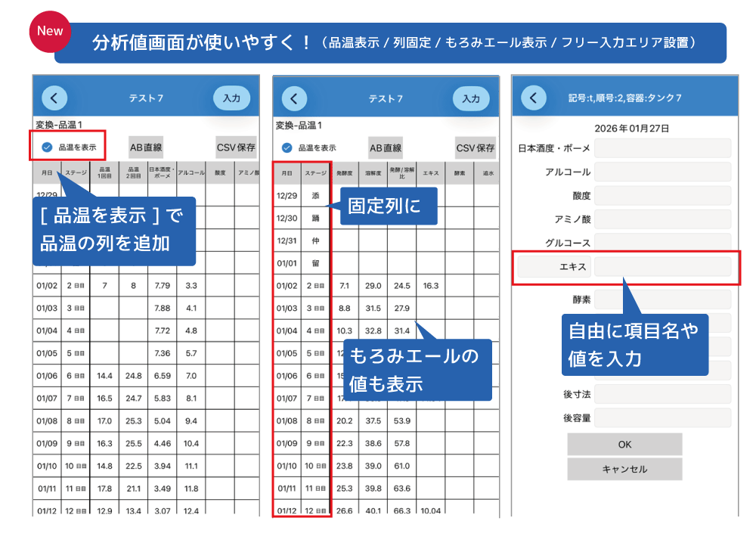Click CSV保存 in middle screen
756x546 pixels.
(x=476, y=148)
